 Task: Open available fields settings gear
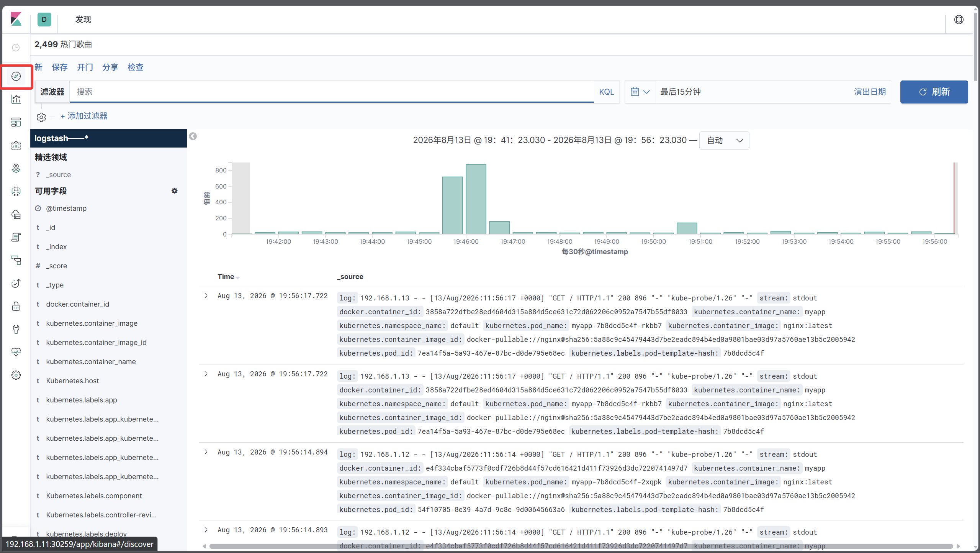tap(175, 191)
